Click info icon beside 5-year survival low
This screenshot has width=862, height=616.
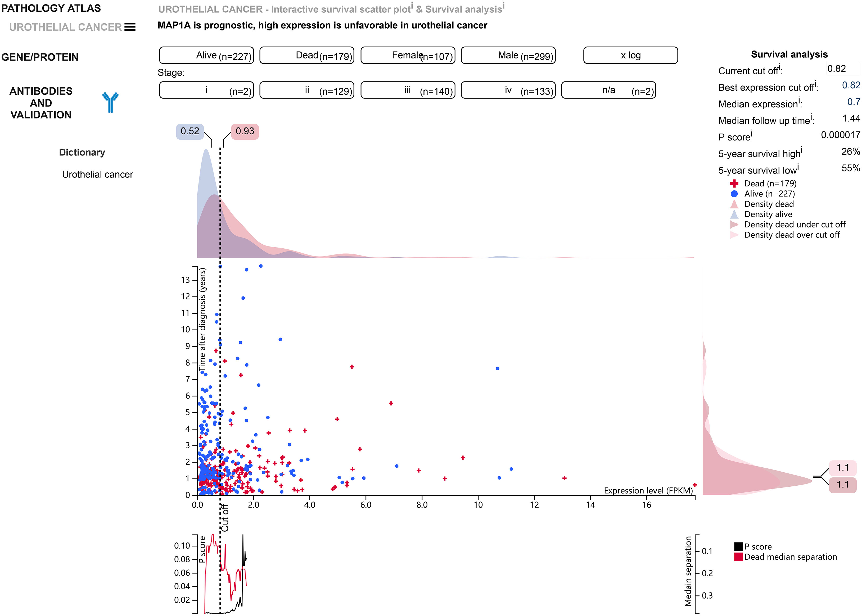(798, 167)
